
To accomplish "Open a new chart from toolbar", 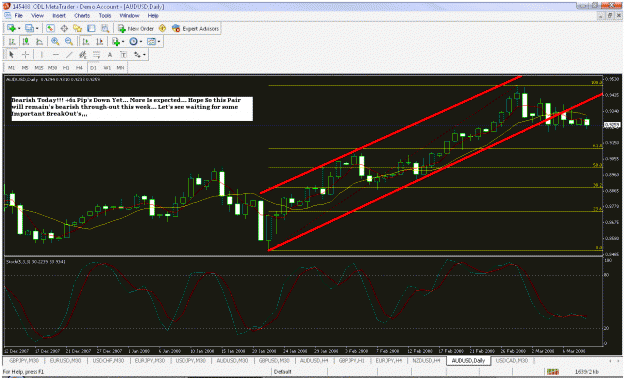I will click(11, 28).
